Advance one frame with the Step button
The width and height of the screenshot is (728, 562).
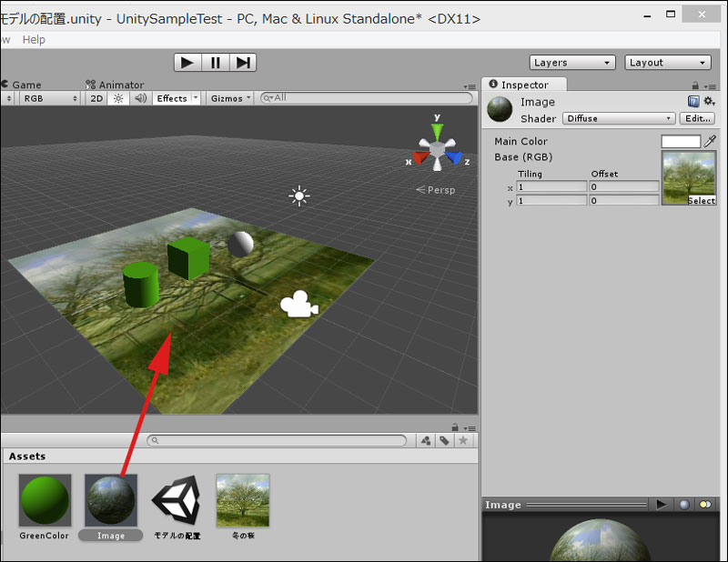pyautogui.click(x=243, y=62)
